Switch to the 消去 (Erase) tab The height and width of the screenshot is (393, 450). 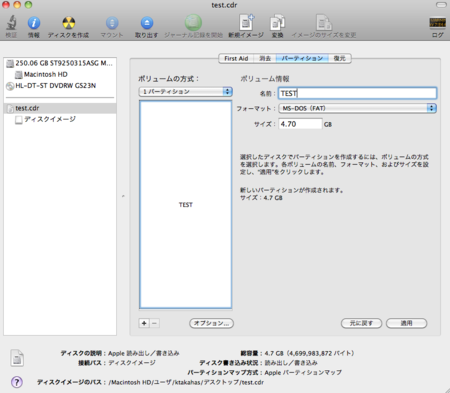[265, 58]
